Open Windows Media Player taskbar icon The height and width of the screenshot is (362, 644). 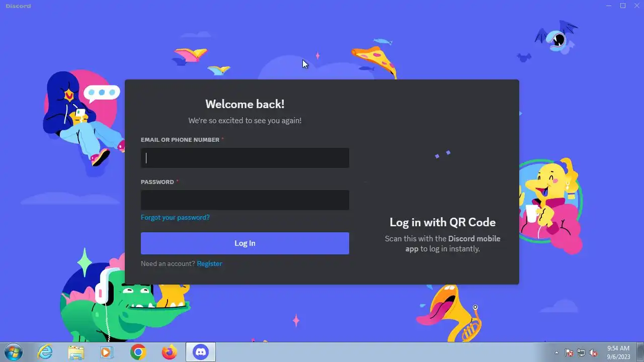tap(107, 352)
